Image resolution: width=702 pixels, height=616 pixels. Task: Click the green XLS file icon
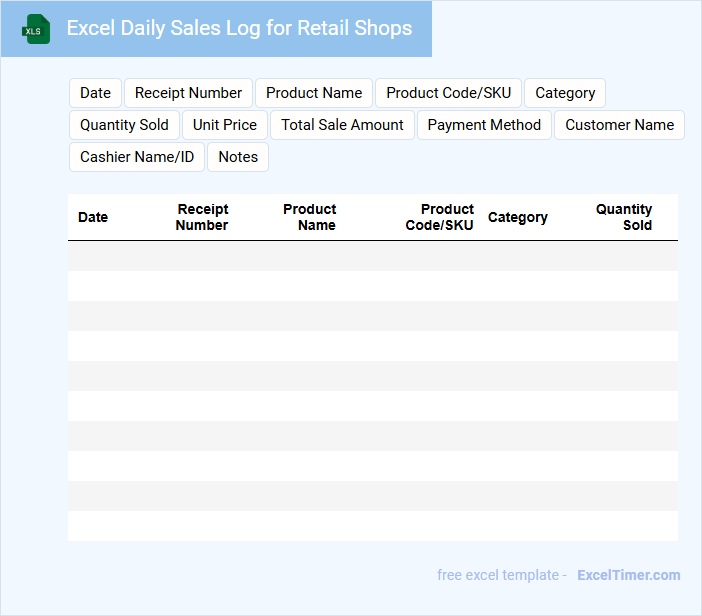(36, 29)
